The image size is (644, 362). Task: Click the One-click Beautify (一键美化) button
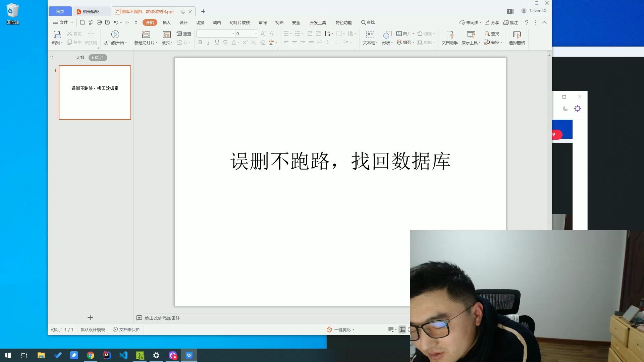coord(341,329)
